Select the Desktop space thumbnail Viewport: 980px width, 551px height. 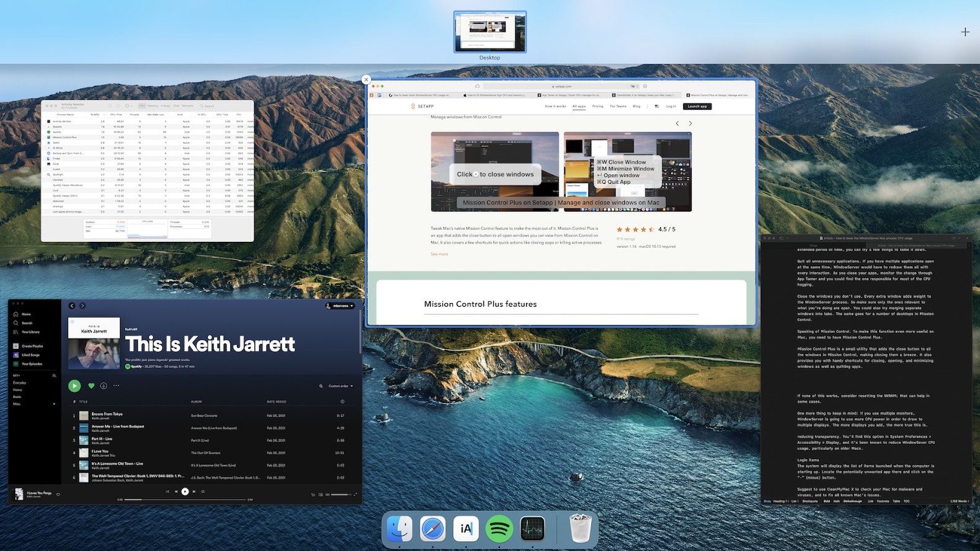click(x=490, y=32)
